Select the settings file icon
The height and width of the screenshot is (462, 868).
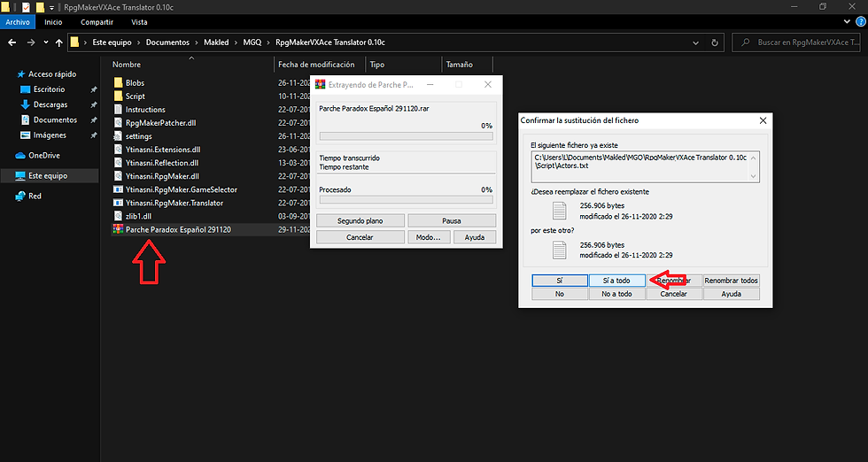tap(118, 135)
